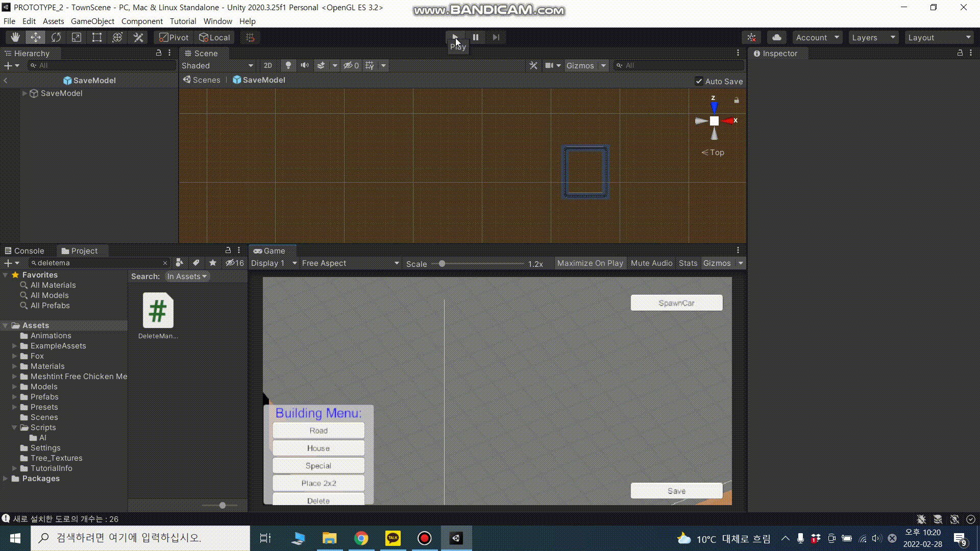Screen dimensions: 980x551
Task: Open the cloud services icon
Action: click(x=777, y=38)
